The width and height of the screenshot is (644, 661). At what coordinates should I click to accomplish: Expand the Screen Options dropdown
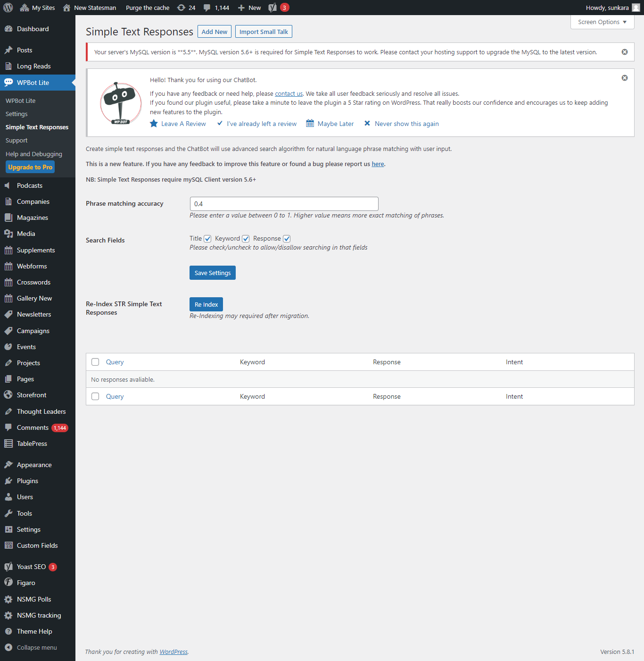(x=602, y=22)
